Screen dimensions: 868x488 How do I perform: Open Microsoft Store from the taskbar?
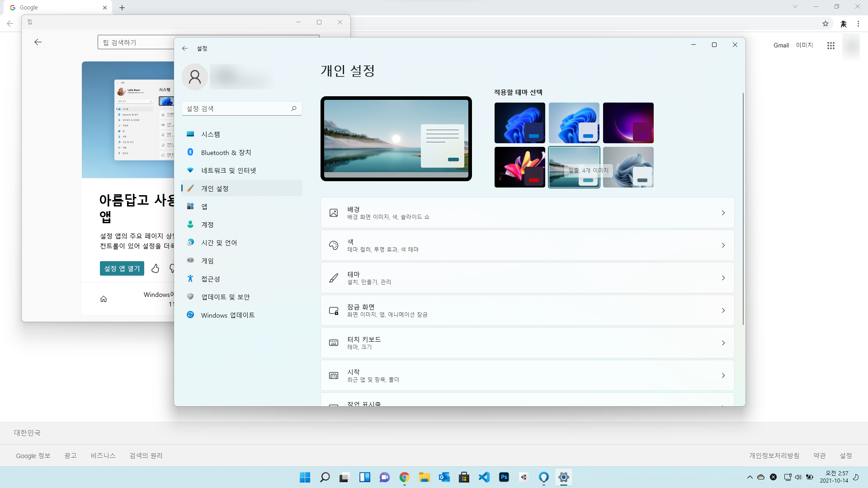point(464,477)
